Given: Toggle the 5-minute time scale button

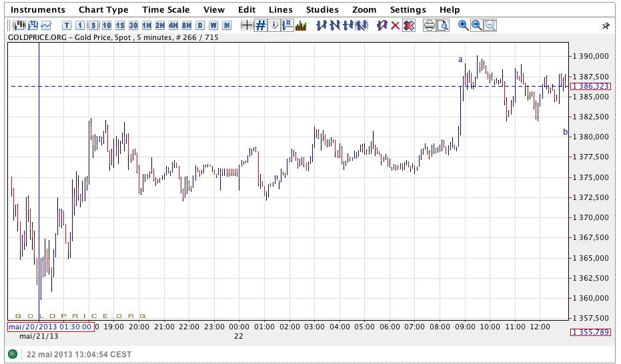Looking at the screenshot, I should click(93, 25).
